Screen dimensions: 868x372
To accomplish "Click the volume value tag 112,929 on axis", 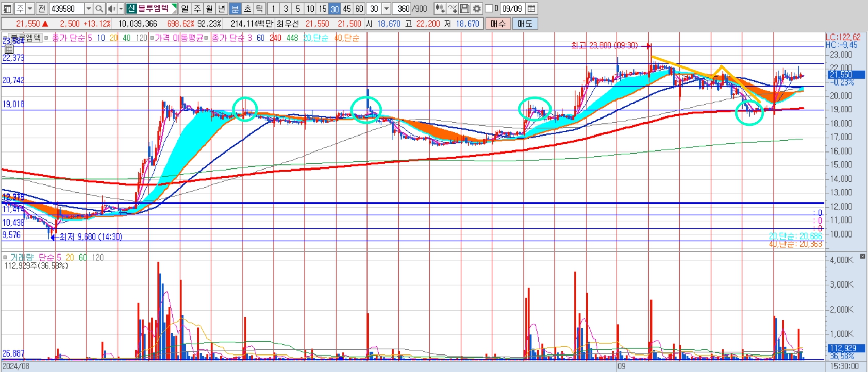I will coord(846,348).
